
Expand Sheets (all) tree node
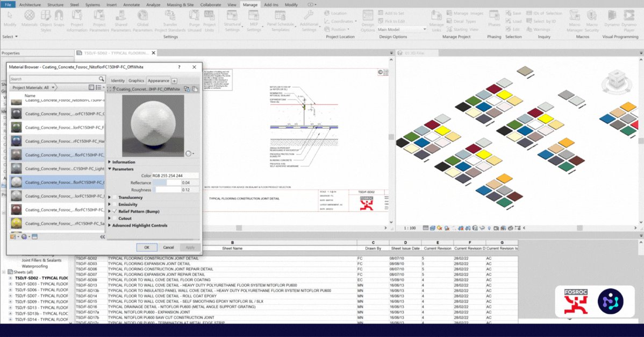click(x=4, y=272)
